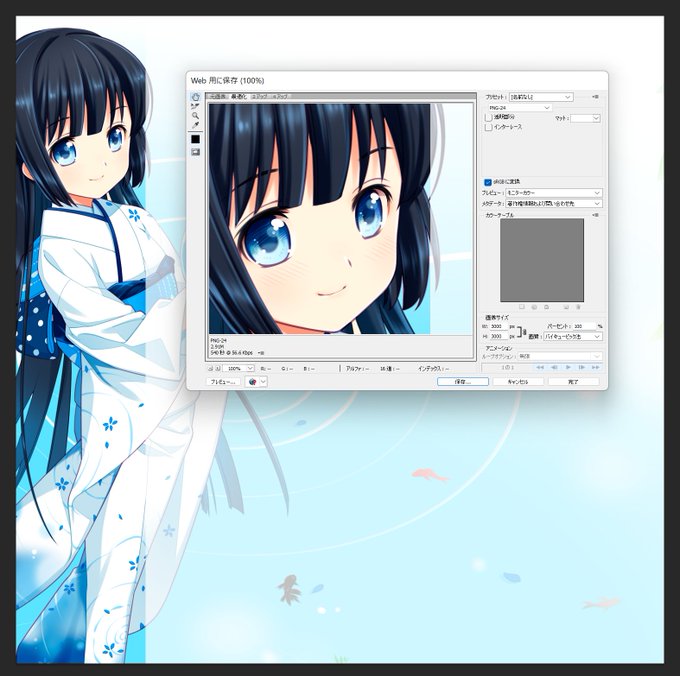Click the download-time options menu icon
Viewport: 680px width, 676px height.
pyautogui.click(x=261, y=353)
